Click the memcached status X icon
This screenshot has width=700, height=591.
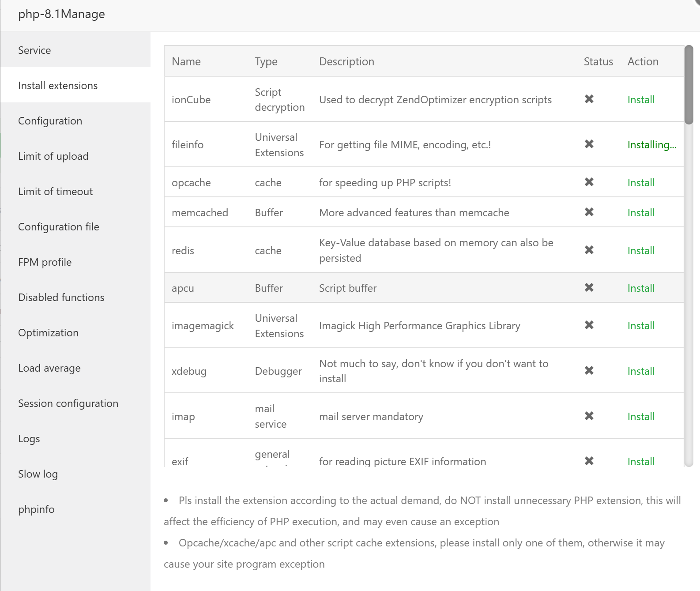click(589, 212)
